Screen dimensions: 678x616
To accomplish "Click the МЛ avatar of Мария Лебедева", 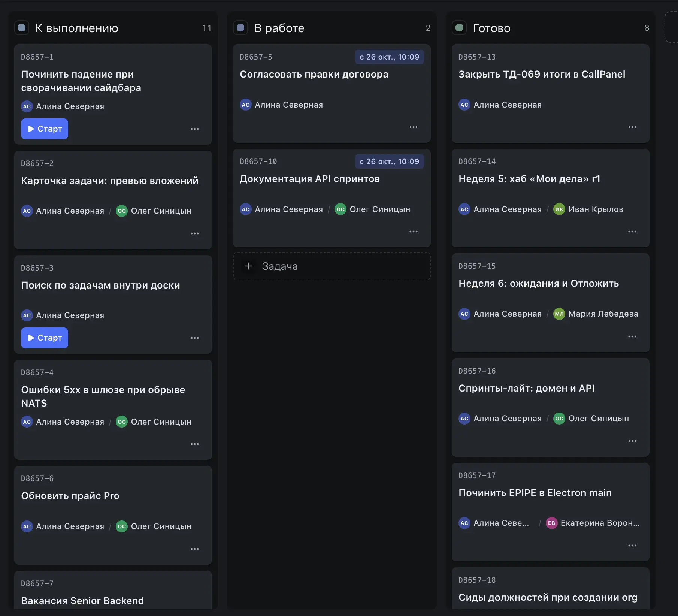I will [559, 314].
